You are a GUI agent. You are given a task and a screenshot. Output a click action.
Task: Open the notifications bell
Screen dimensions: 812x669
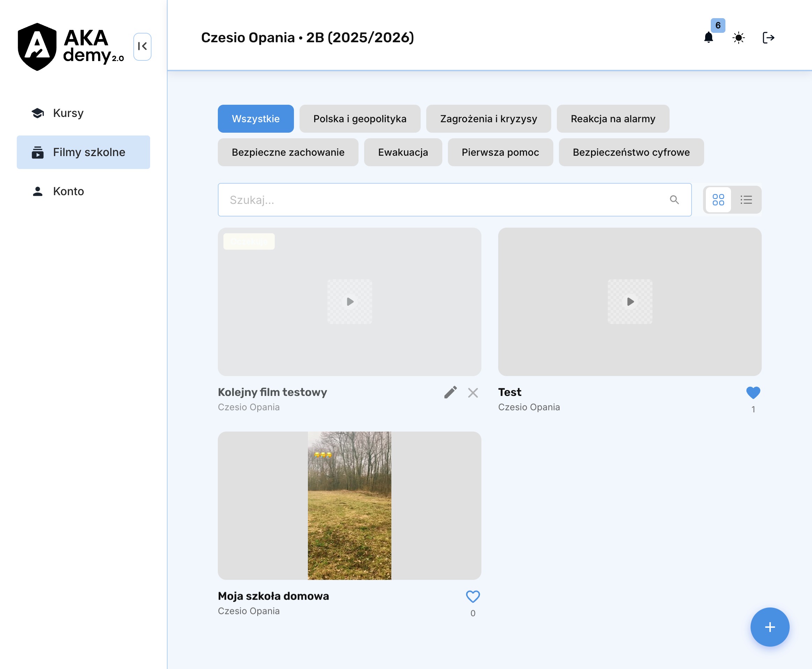click(708, 38)
